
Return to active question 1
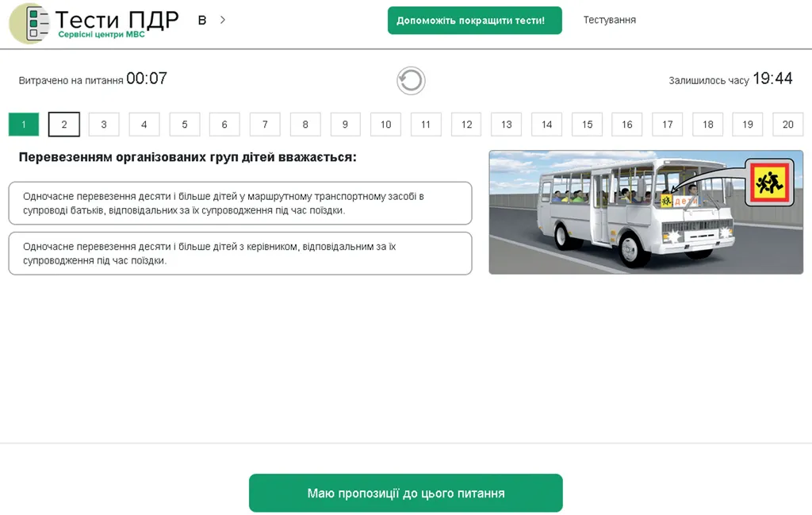tap(24, 125)
